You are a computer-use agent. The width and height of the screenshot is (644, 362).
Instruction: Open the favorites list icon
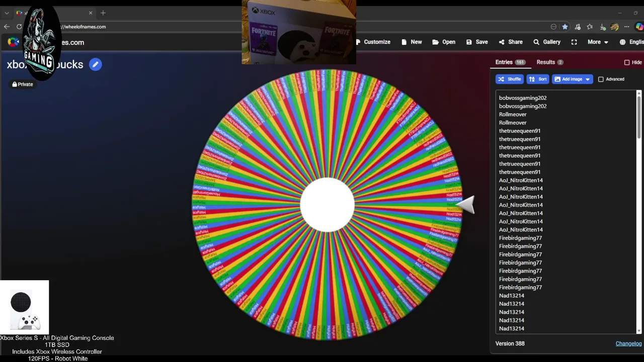point(590,27)
